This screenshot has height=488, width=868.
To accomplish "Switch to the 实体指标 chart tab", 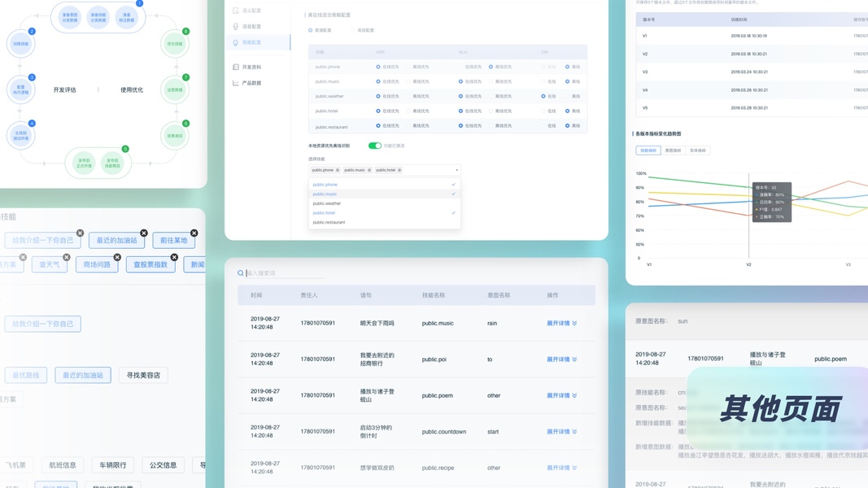I will click(x=697, y=150).
